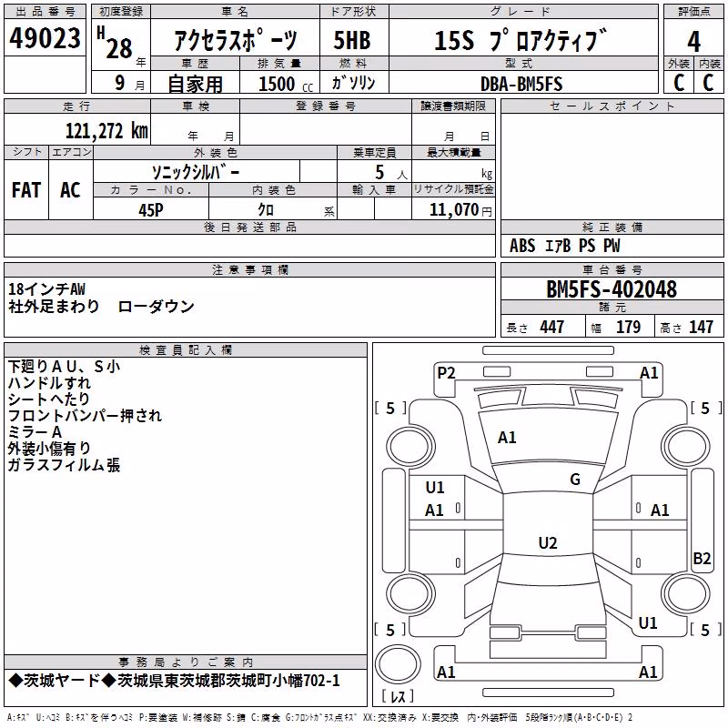Select overall score 4

tap(693, 41)
